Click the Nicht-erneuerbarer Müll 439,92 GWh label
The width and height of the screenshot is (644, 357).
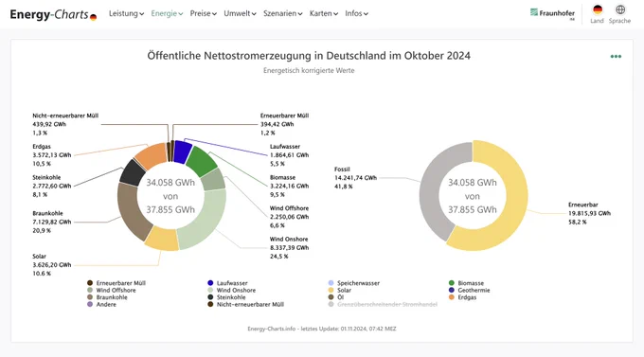[65, 124]
